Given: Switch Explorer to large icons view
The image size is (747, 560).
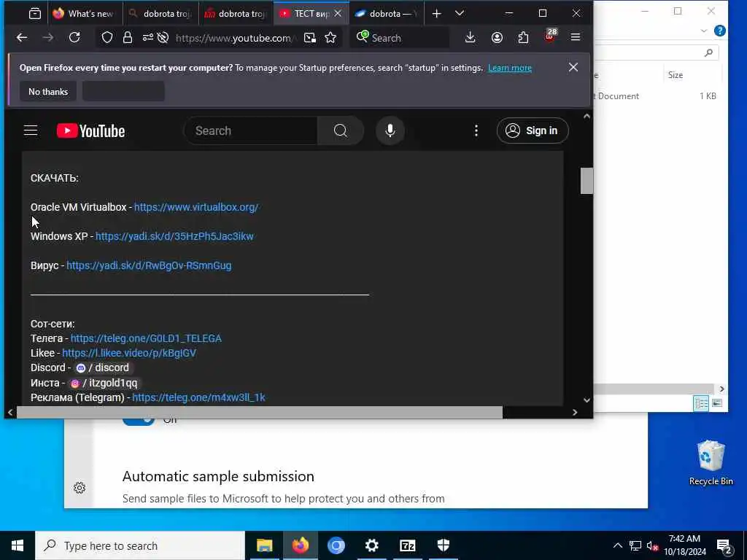Looking at the screenshot, I should [x=717, y=403].
